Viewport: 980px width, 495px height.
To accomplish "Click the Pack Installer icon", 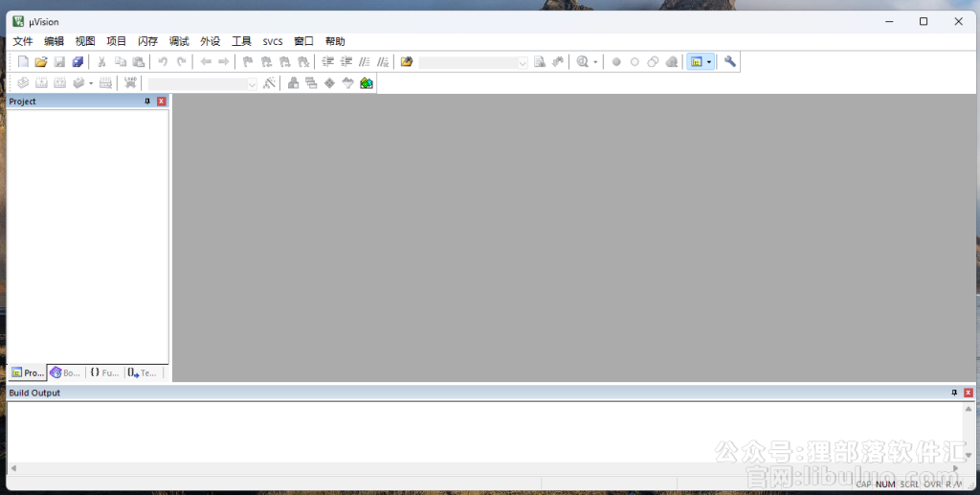I will point(367,83).
